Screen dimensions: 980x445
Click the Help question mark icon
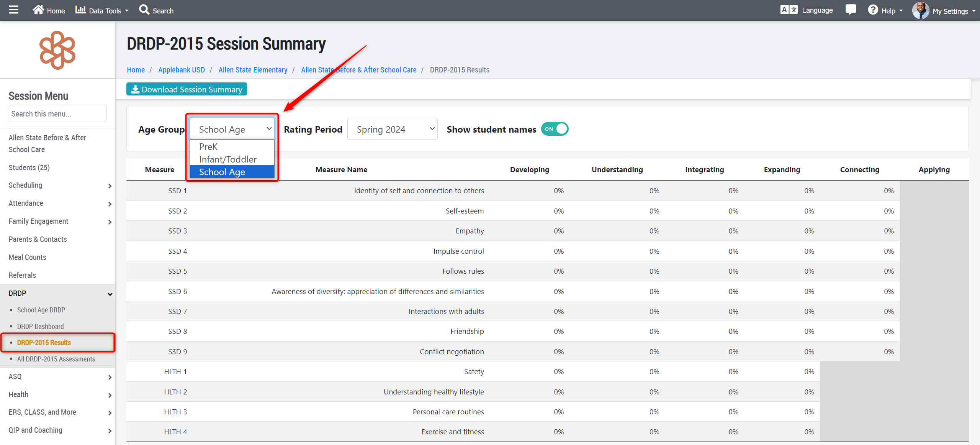coord(873,10)
